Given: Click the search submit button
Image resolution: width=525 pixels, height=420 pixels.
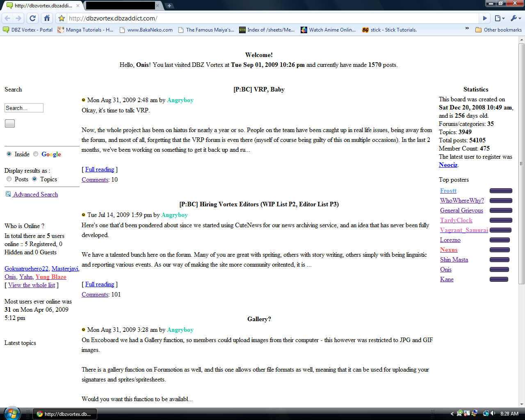Looking at the screenshot, I should pyautogui.click(x=10, y=123).
